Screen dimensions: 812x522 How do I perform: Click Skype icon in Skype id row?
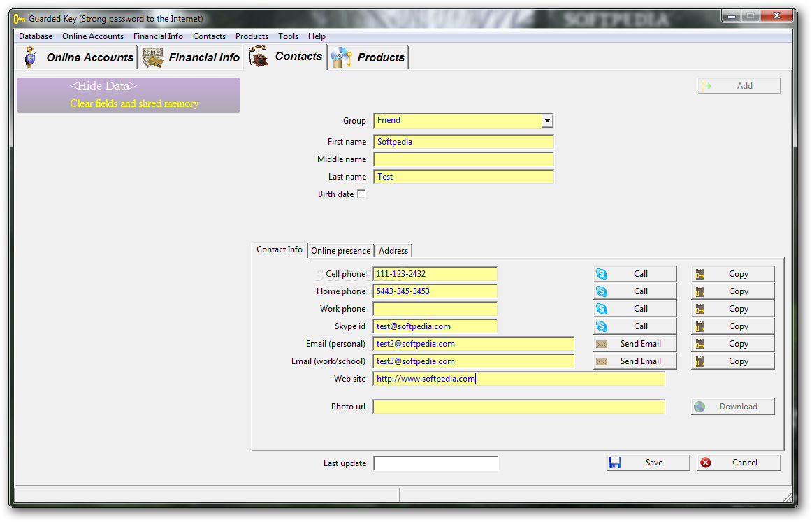601,327
